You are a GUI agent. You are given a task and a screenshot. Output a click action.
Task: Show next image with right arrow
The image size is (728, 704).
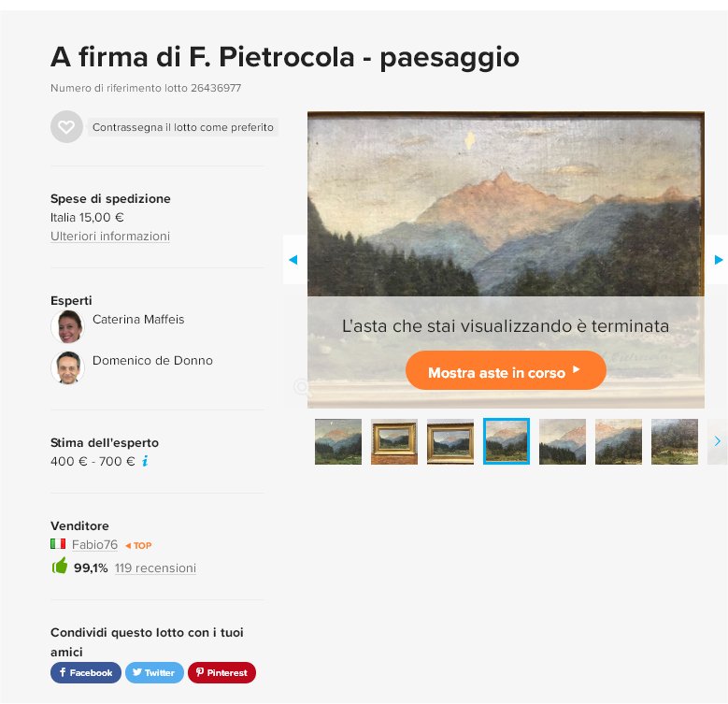click(x=718, y=260)
